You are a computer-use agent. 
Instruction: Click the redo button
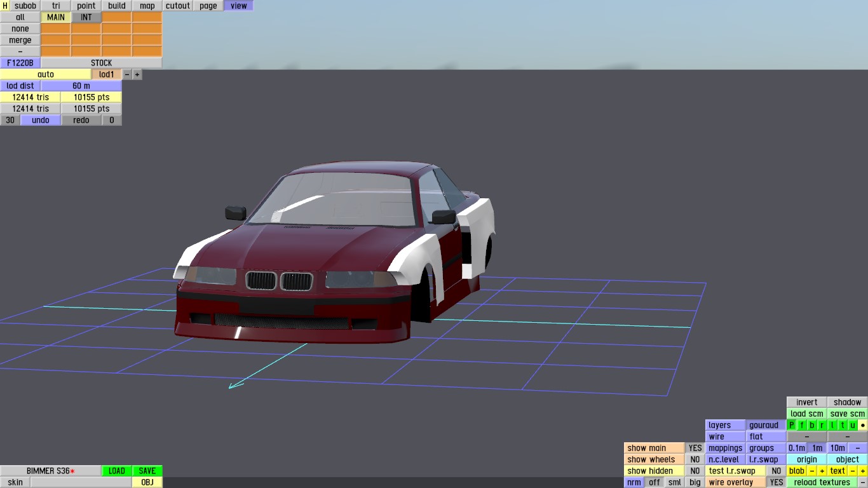pyautogui.click(x=81, y=120)
